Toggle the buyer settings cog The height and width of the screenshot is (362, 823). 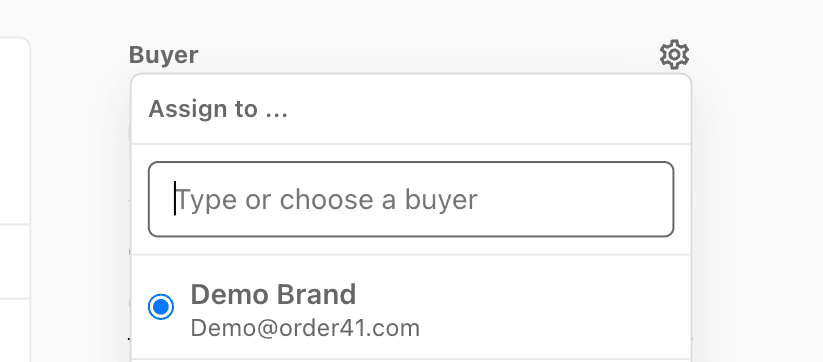pyautogui.click(x=674, y=55)
